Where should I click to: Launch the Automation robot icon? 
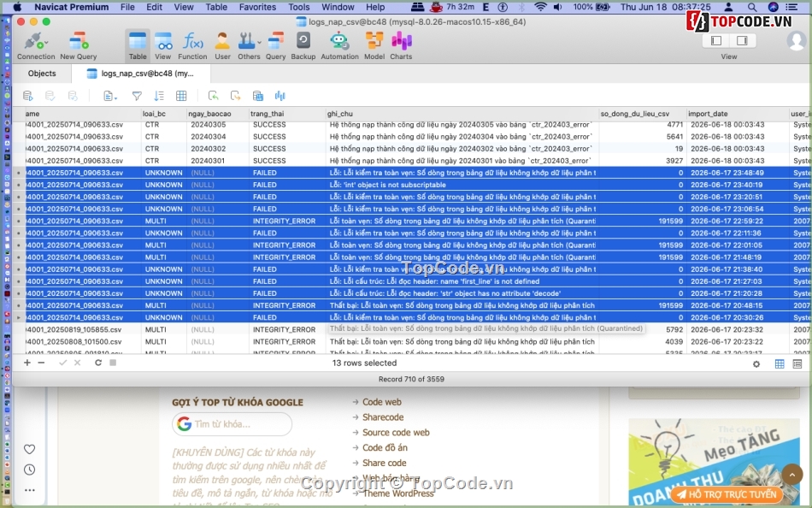339,45
